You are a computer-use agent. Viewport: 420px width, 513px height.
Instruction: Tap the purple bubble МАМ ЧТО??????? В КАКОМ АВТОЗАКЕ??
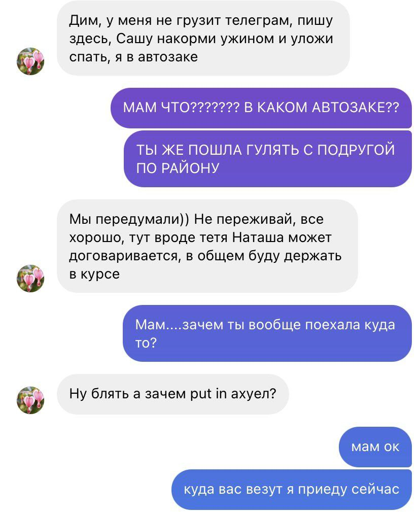(261, 108)
